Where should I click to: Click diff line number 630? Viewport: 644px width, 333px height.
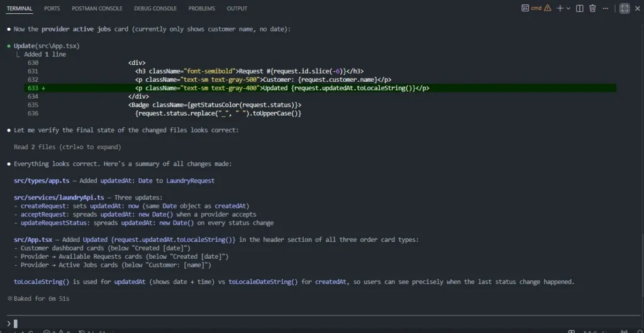33,63
